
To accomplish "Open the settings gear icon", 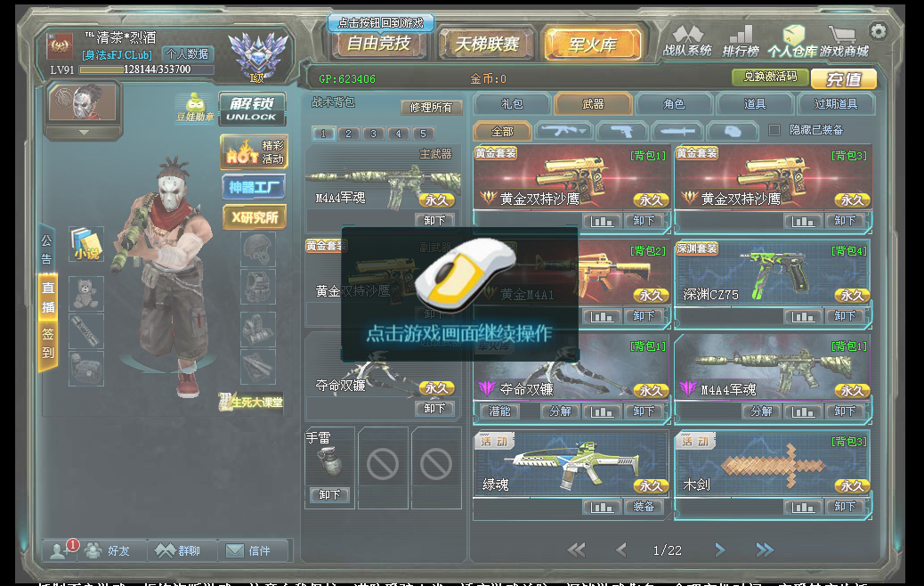I will [x=878, y=30].
